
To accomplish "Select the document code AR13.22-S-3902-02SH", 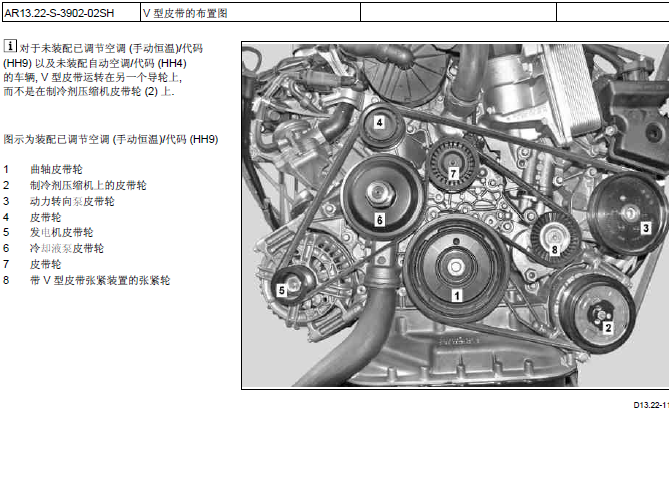I will [59, 13].
